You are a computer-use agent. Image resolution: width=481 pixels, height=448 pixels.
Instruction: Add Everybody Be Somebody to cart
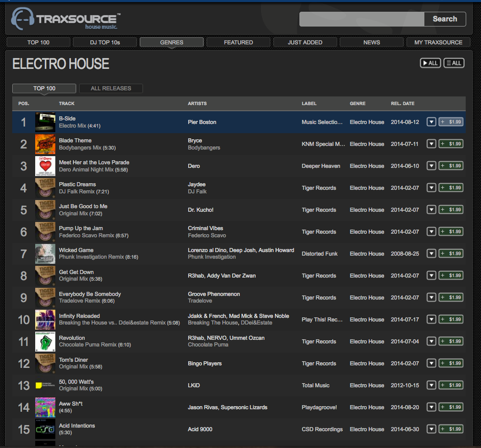click(450, 297)
